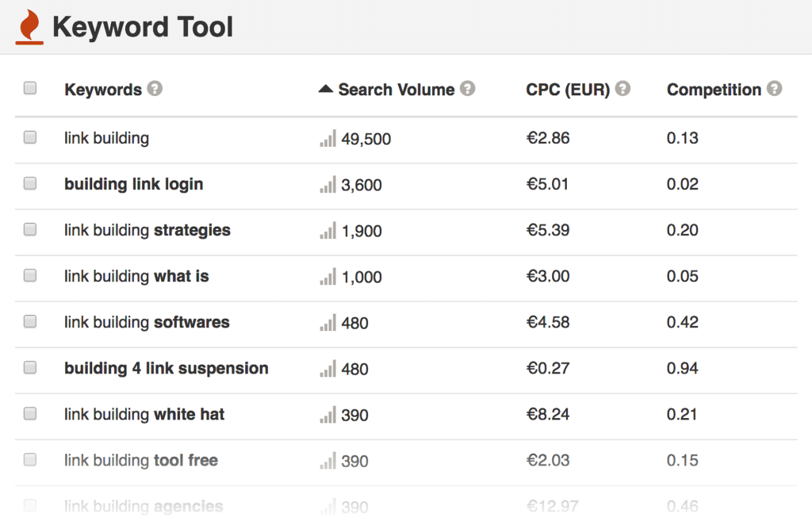Toggle the select-all checkbox in the header row
Viewport: 812px width, 529px height.
(x=29, y=88)
